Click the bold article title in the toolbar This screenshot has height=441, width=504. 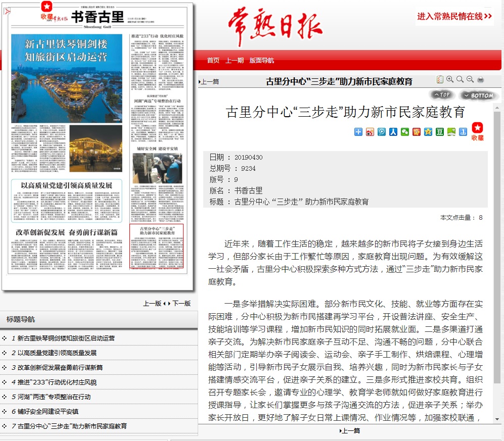pyautogui.click(x=339, y=82)
